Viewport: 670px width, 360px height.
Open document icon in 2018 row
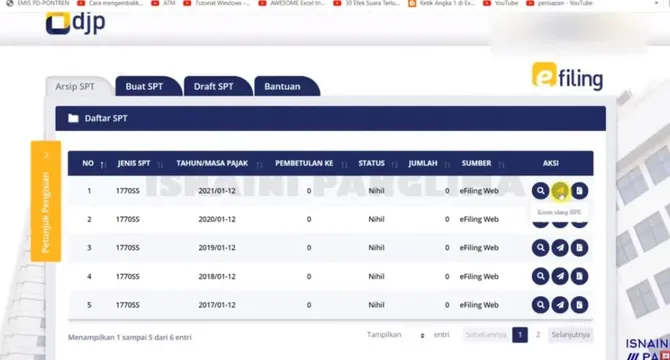coord(579,276)
